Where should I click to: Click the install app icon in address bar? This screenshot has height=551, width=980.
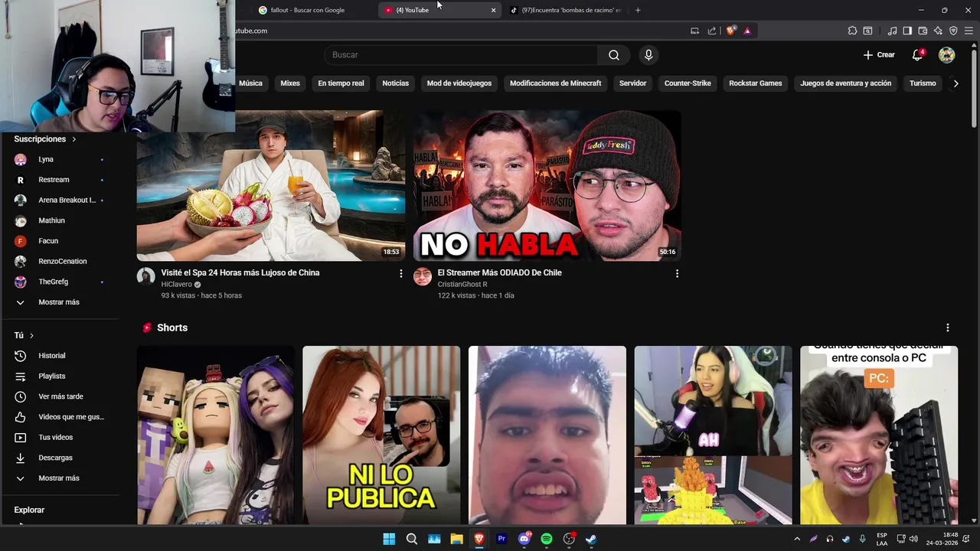(x=694, y=31)
